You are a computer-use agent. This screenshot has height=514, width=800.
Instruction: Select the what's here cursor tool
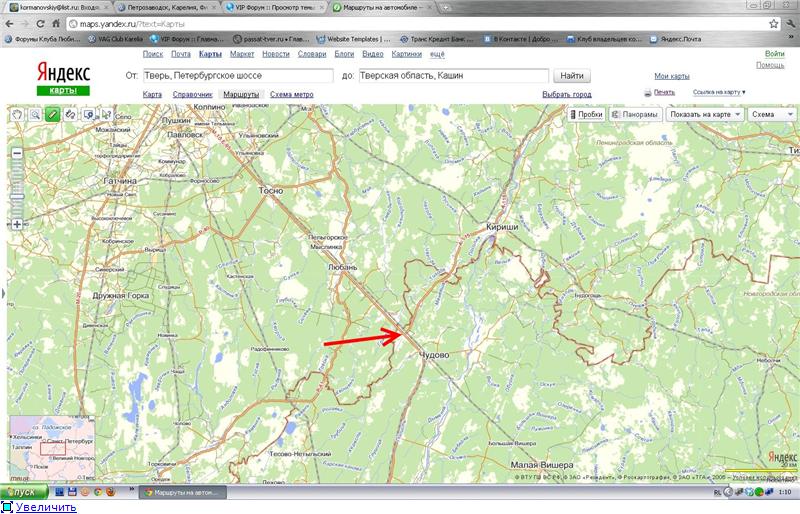(x=106, y=114)
